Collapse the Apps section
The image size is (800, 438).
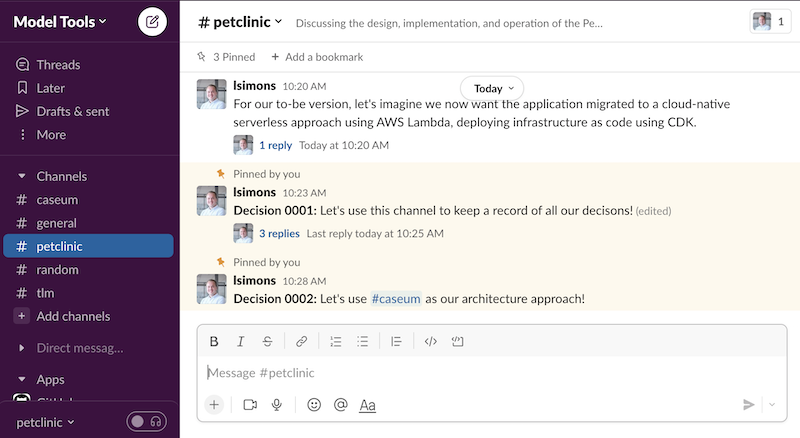tap(21, 379)
